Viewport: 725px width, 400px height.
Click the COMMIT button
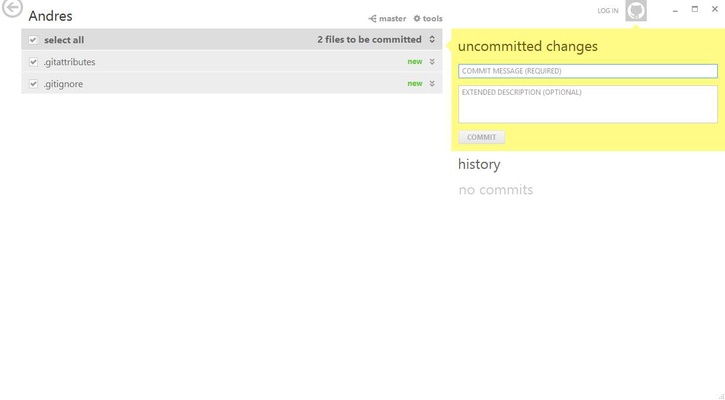481,137
